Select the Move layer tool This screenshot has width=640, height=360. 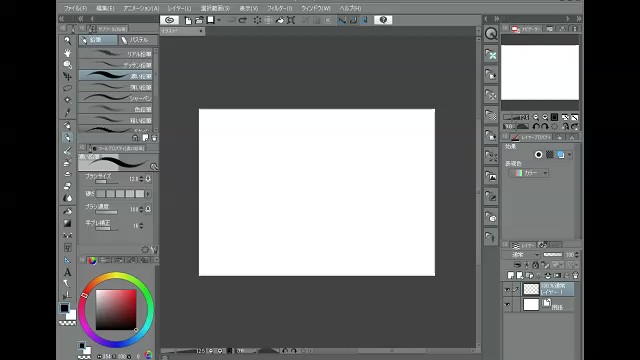tap(67, 76)
